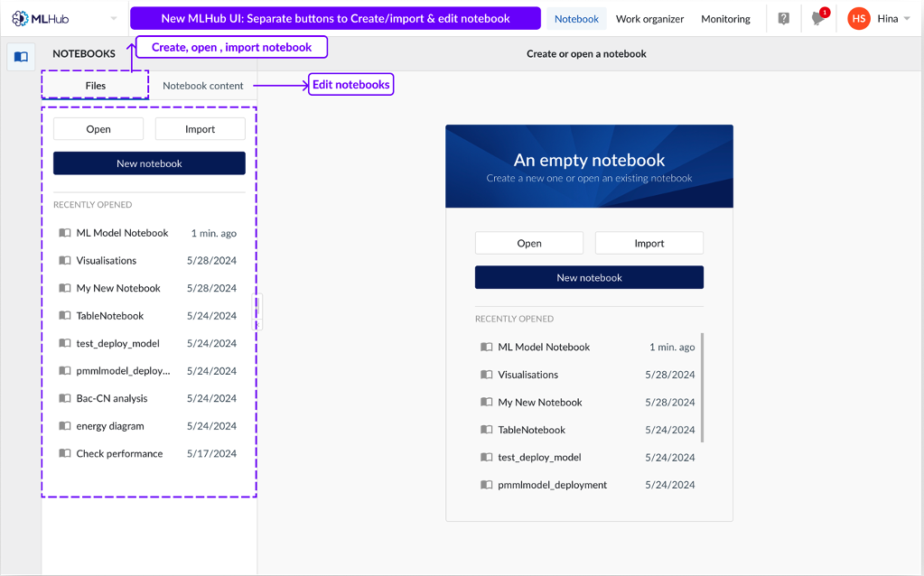Select the notebooks book icon in left rail
Image resolution: width=924 pixels, height=576 pixels.
pyautogui.click(x=21, y=57)
